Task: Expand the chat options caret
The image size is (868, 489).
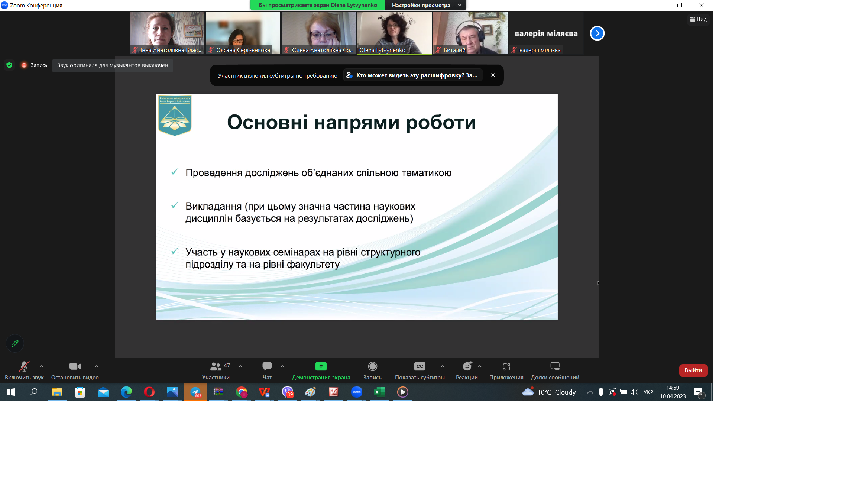Action: coord(282,366)
